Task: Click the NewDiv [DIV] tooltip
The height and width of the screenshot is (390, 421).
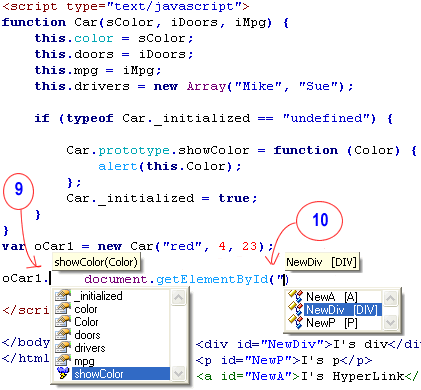Action: [322, 262]
